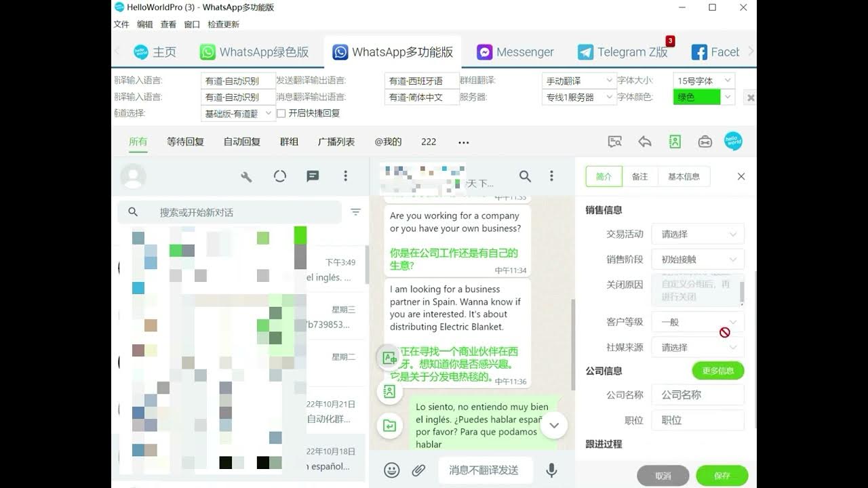Open the 交易活动 dropdown
The height and width of the screenshot is (488, 868).
pos(698,234)
